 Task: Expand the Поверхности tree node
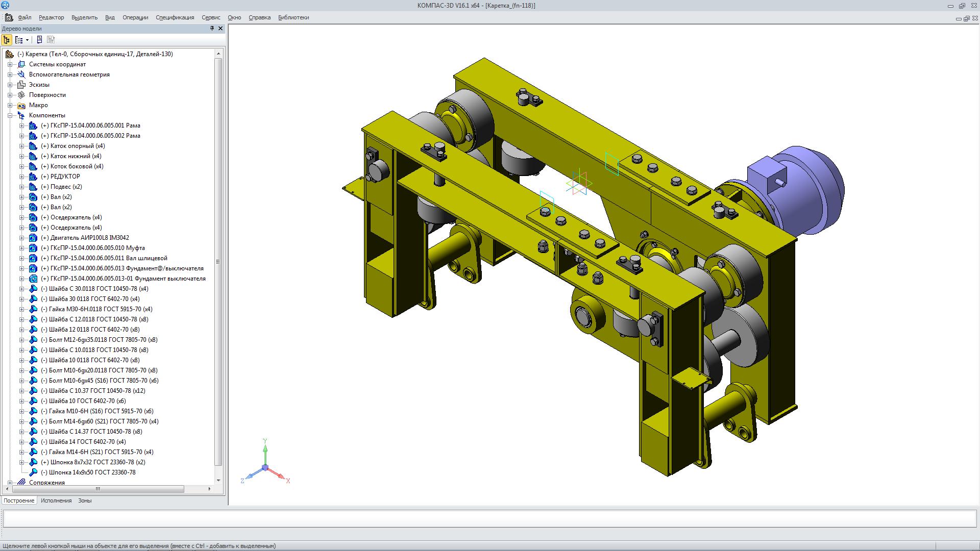click(x=10, y=95)
